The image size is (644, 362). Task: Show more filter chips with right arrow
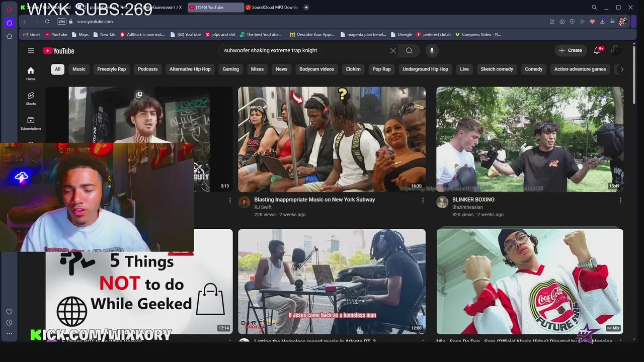pyautogui.click(x=622, y=69)
